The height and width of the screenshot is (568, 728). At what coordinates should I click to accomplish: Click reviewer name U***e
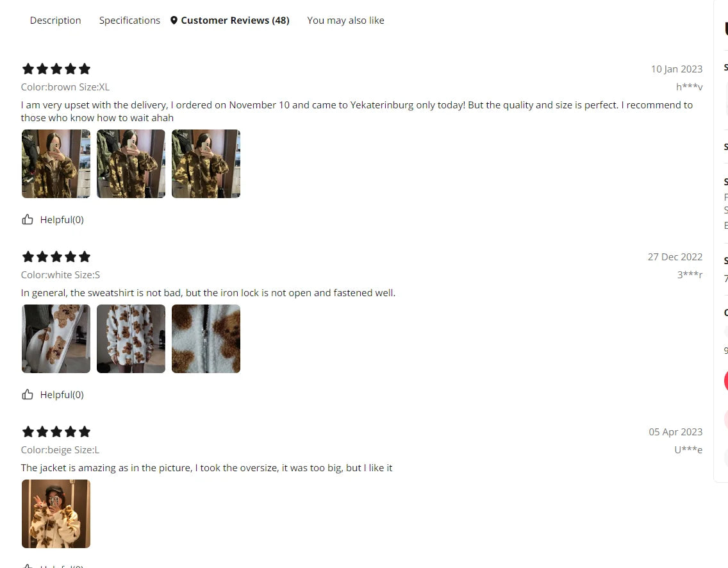(688, 449)
